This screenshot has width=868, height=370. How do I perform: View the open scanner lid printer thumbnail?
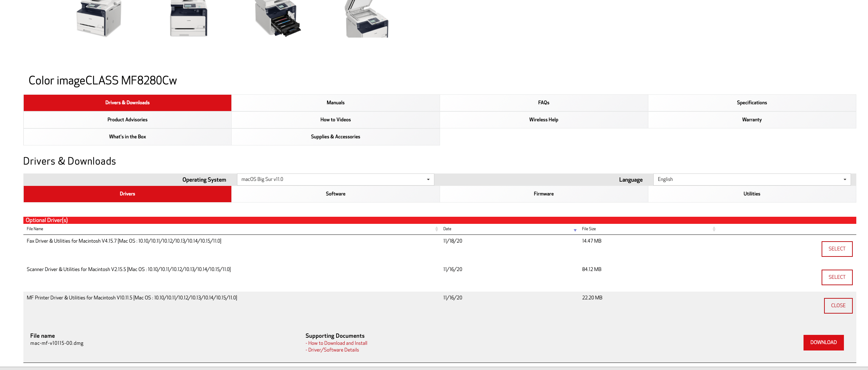[367, 18]
